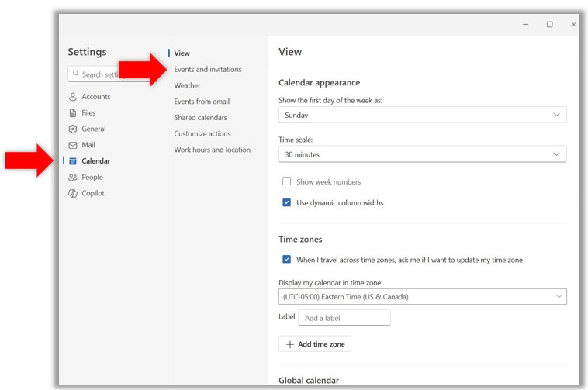This screenshot has width=588, height=390.
Task: Enable Show week numbers checkbox
Action: point(287,181)
